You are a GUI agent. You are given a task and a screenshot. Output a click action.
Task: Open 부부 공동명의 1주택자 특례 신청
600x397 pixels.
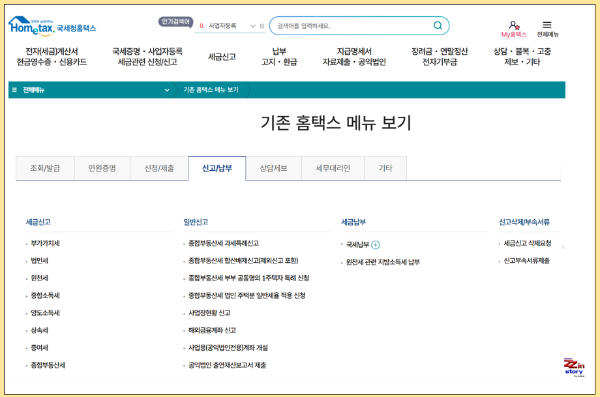249,278
